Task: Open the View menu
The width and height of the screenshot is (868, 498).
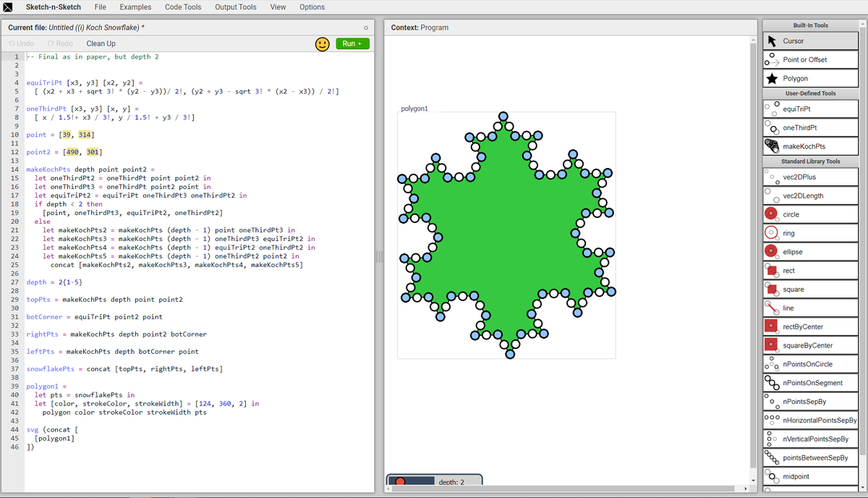Action: 278,7
